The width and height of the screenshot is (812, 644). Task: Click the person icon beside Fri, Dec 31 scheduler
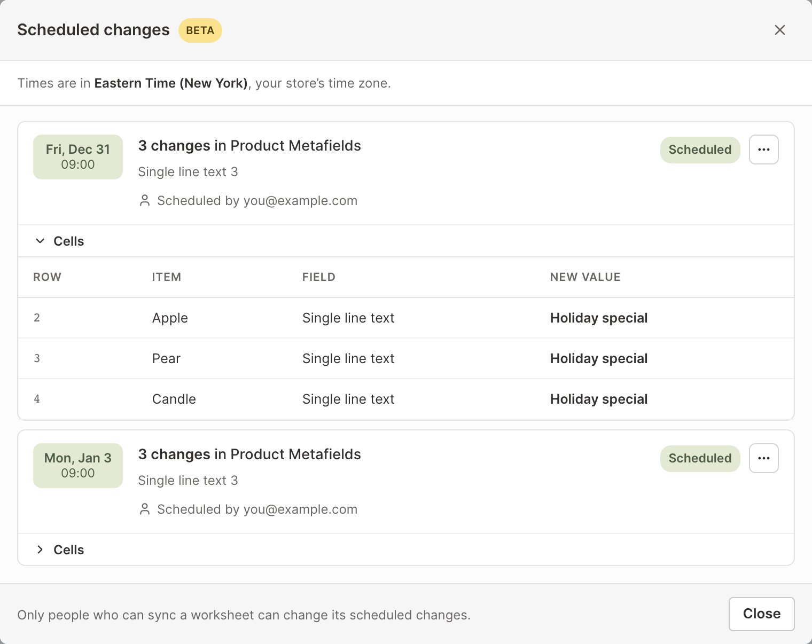pos(145,201)
